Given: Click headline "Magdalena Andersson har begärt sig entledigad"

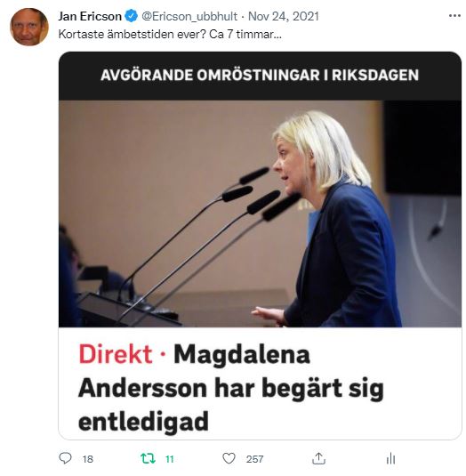Looking at the screenshot, I should (x=231, y=388).
